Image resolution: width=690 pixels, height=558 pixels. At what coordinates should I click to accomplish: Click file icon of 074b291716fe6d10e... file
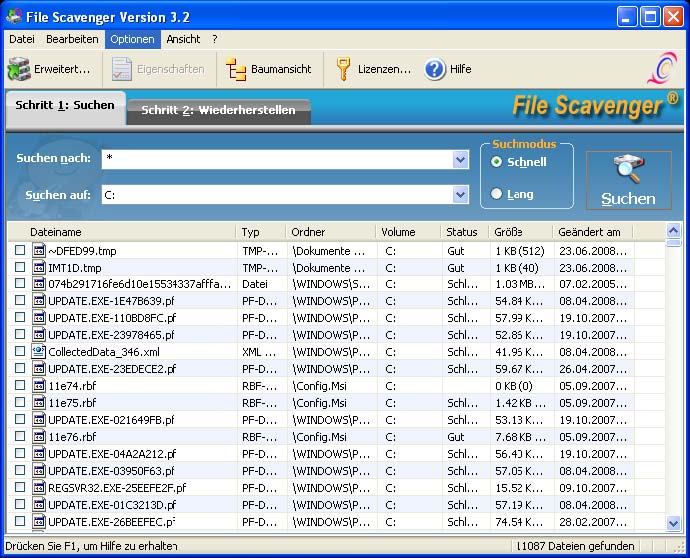[39, 283]
